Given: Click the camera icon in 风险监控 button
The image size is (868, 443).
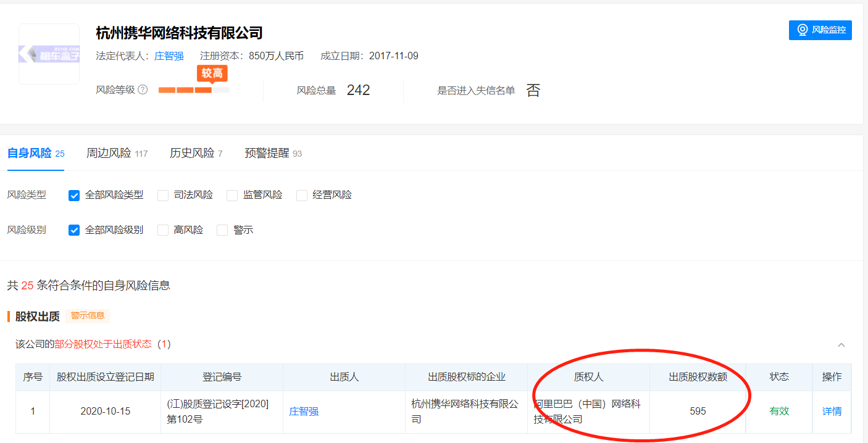Looking at the screenshot, I should point(802,30).
